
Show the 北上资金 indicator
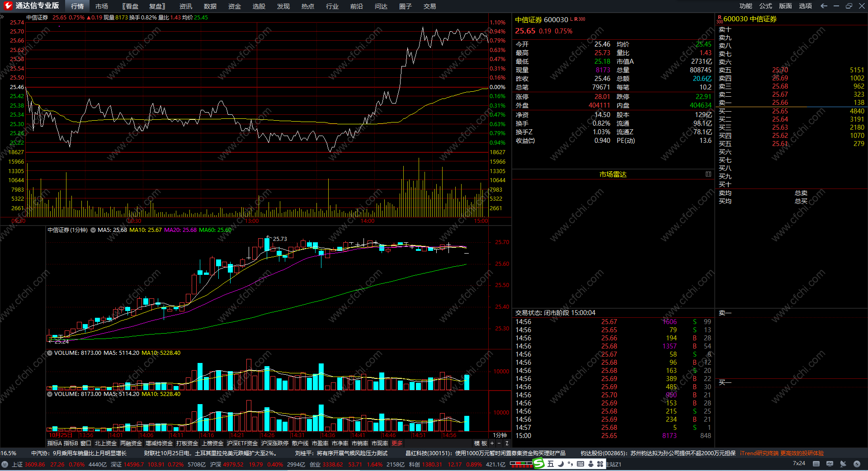[x=106, y=443]
